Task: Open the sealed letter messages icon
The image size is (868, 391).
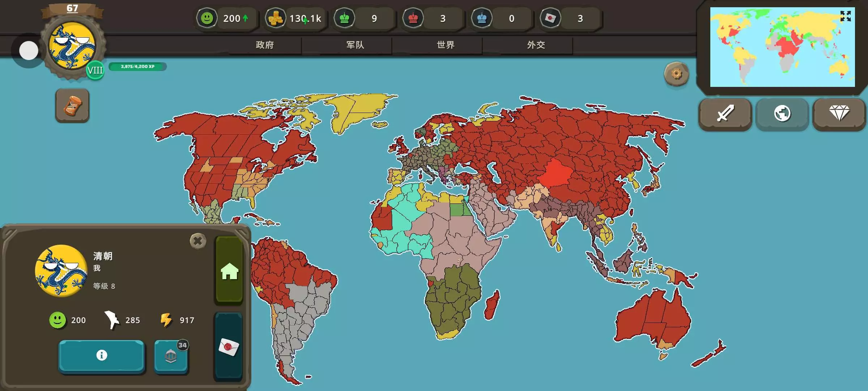Action: click(x=229, y=347)
